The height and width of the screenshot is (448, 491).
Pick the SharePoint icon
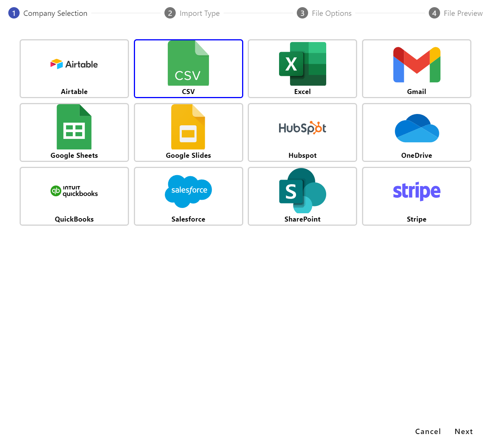click(302, 191)
